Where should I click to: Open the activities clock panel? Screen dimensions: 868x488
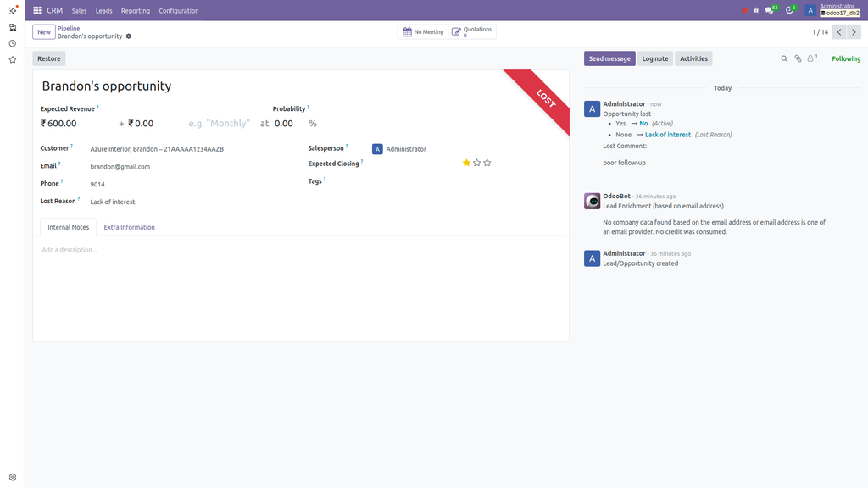[789, 11]
